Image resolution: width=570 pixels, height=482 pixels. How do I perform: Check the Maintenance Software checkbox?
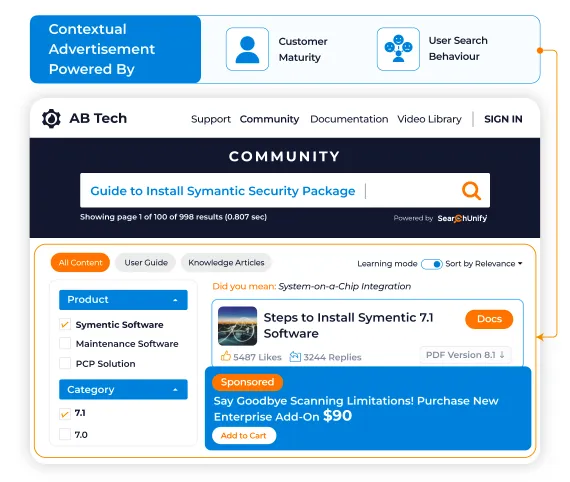[x=65, y=343]
